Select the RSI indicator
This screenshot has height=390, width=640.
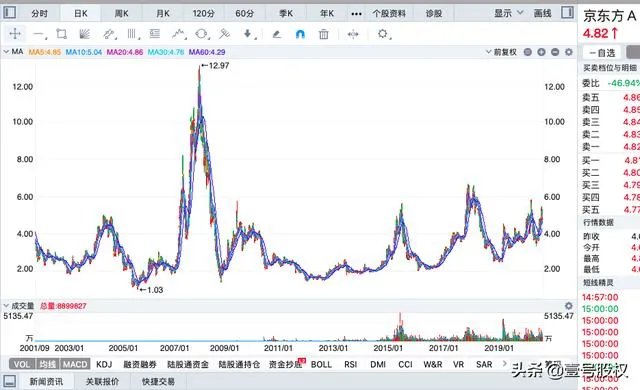click(x=351, y=364)
